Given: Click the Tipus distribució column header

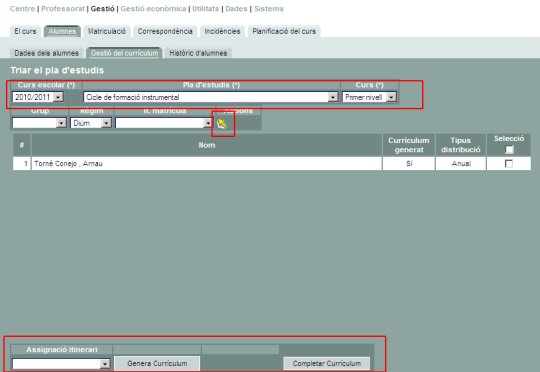Looking at the screenshot, I should pos(461,145).
